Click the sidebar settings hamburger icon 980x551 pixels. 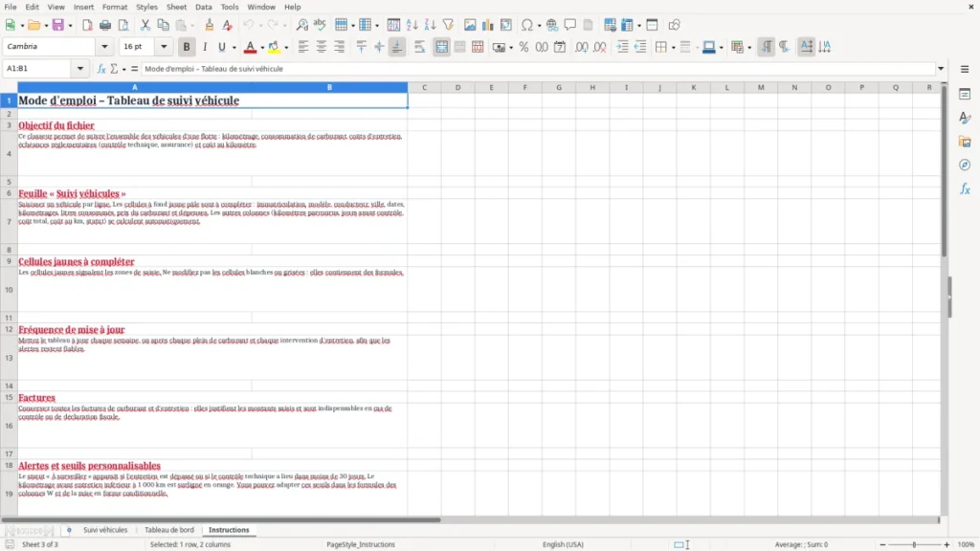coord(965,69)
